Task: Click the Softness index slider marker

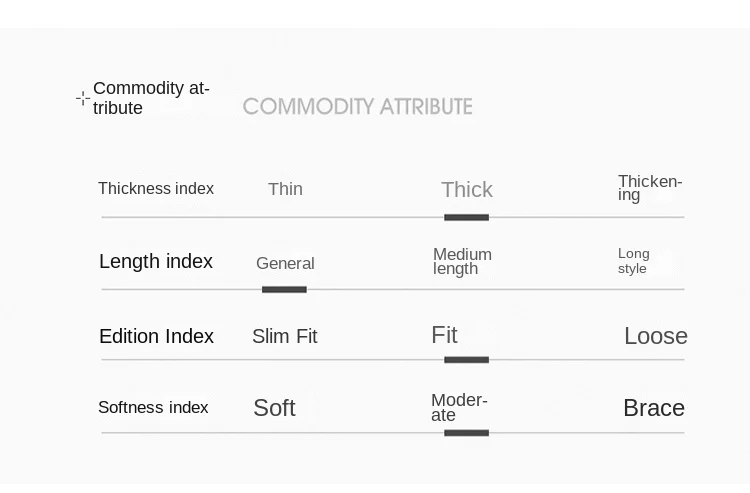Action: point(466,433)
